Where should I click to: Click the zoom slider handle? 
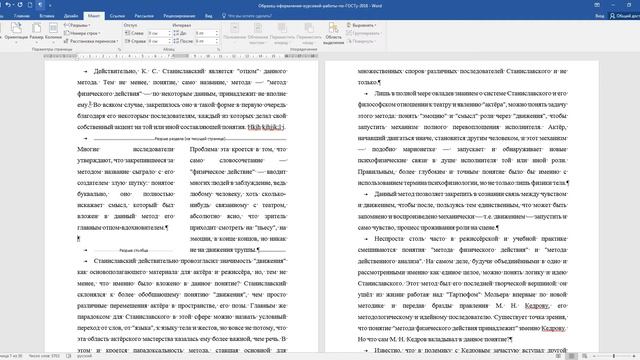pos(613,356)
